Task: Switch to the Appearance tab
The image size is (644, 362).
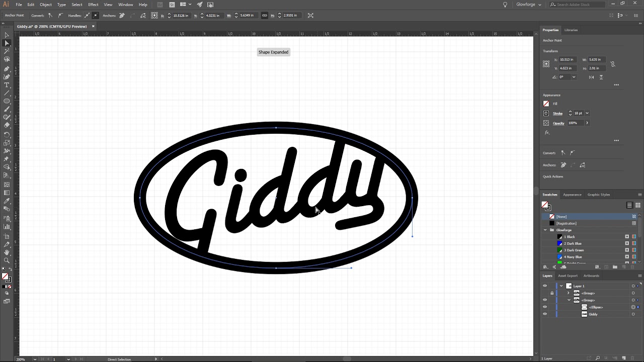Action: (572, 195)
